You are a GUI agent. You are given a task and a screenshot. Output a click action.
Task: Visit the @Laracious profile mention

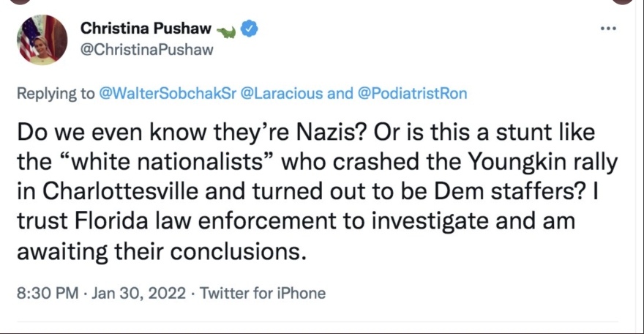272,94
